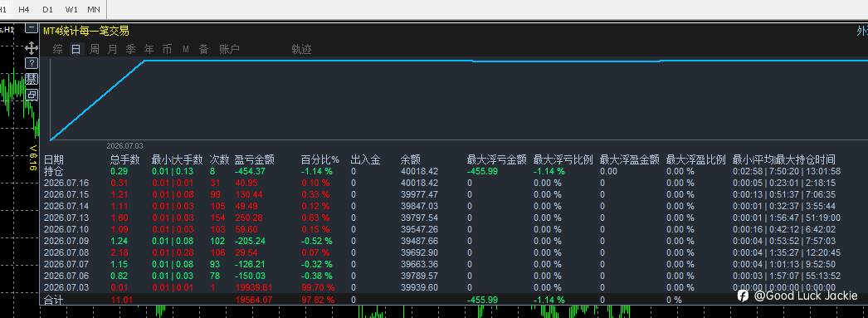Image resolution: width=868 pixels, height=318 pixels.
Task: Click the 40.95 profit value for 07.16
Action: pos(246,183)
